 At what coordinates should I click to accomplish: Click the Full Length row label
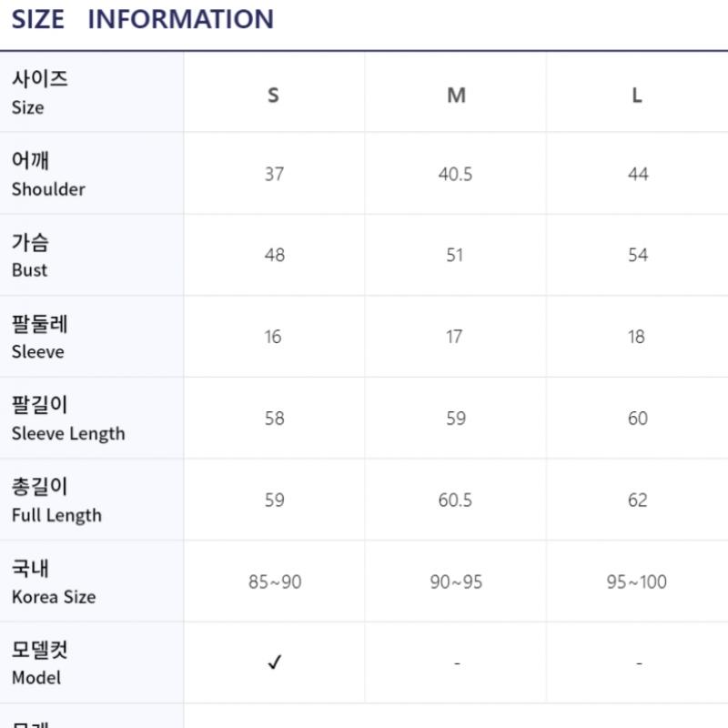[x=56, y=500]
